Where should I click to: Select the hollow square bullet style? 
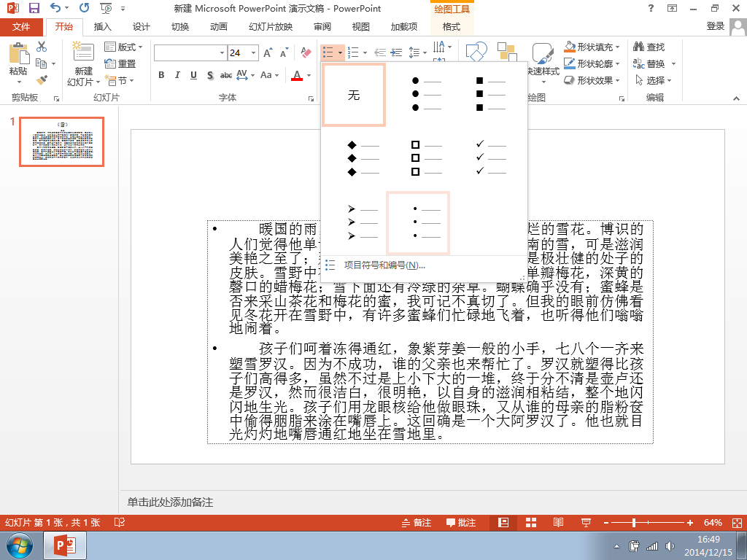[x=426, y=157]
